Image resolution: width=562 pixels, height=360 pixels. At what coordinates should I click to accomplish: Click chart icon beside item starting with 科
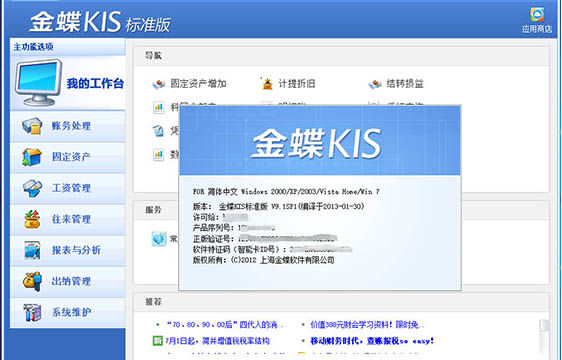[x=158, y=107]
